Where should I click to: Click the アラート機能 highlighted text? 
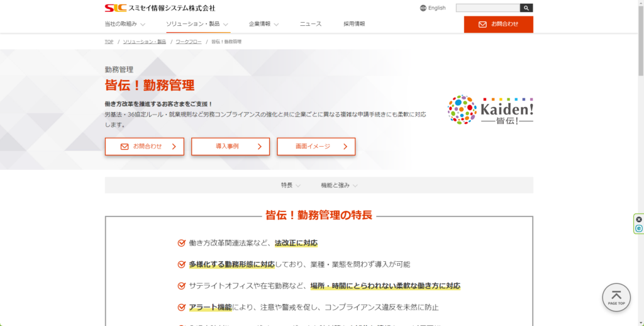[x=210, y=307]
